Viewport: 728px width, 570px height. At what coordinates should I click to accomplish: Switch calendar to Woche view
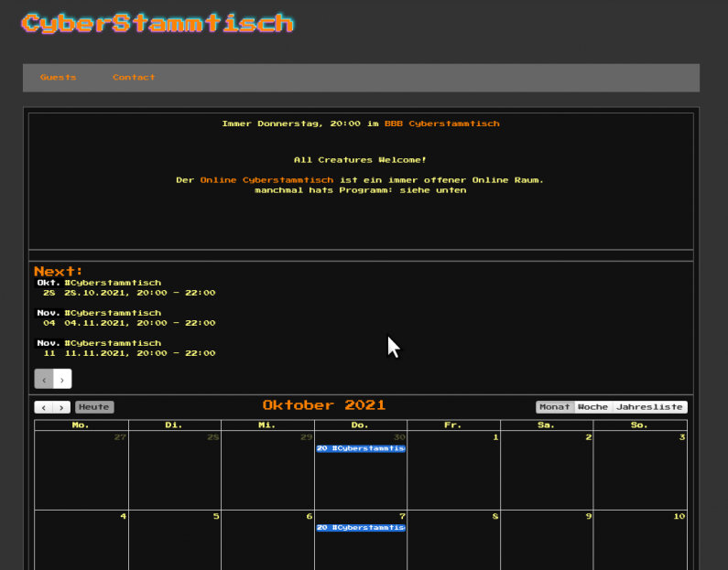click(592, 407)
